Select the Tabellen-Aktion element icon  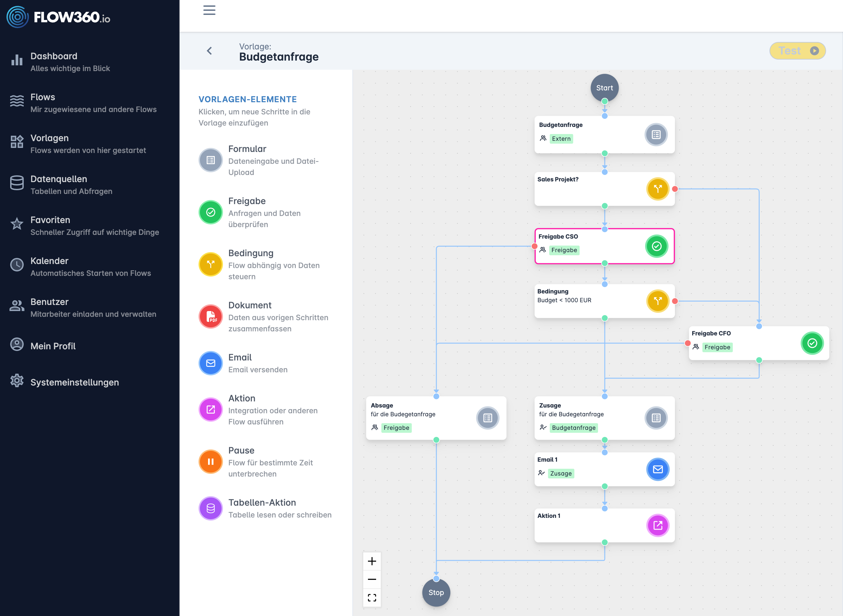coord(210,508)
